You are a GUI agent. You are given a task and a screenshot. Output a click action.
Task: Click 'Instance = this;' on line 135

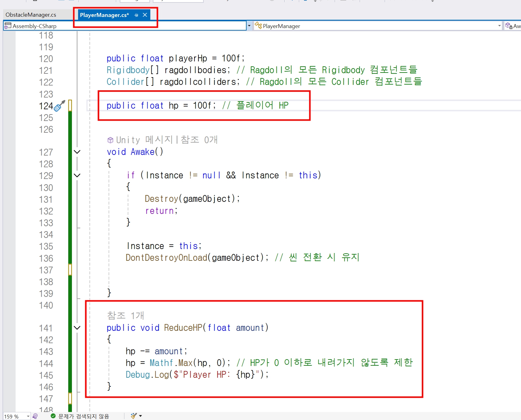click(164, 246)
